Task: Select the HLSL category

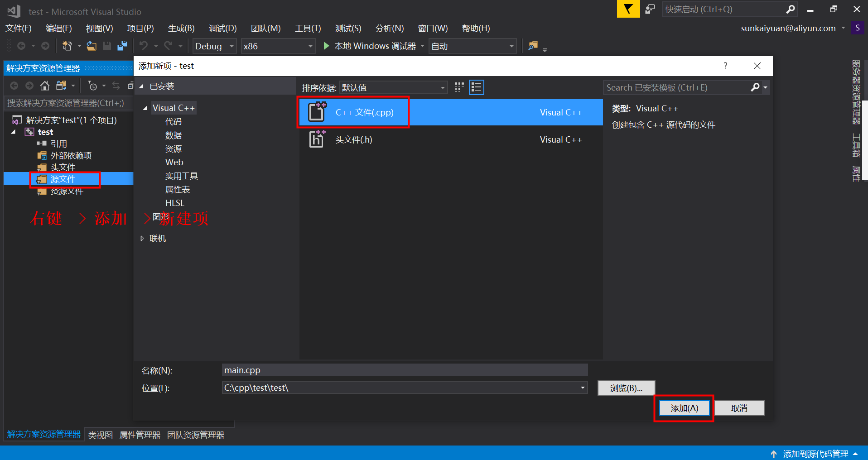Action: coord(175,203)
